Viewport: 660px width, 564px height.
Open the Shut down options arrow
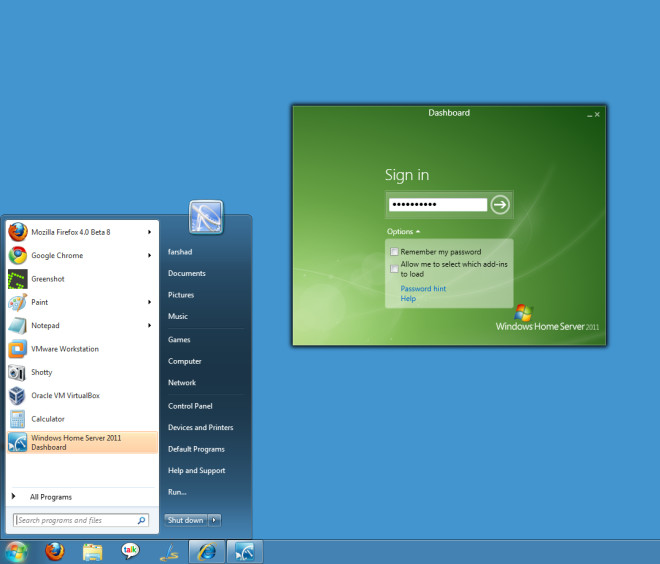click(214, 520)
